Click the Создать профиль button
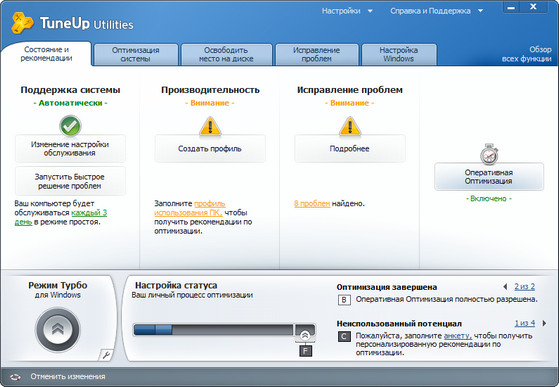 [210, 149]
